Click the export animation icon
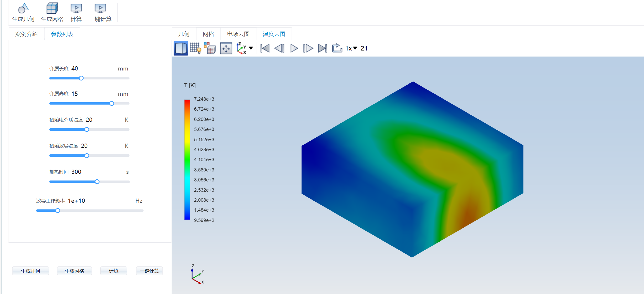Image resolution: width=644 pixels, height=294 pixels. 337,48
